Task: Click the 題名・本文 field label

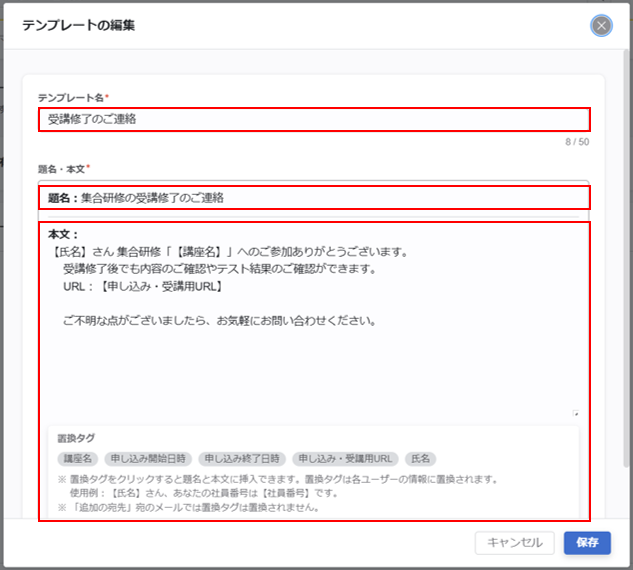Action: [x=61, y=169]
